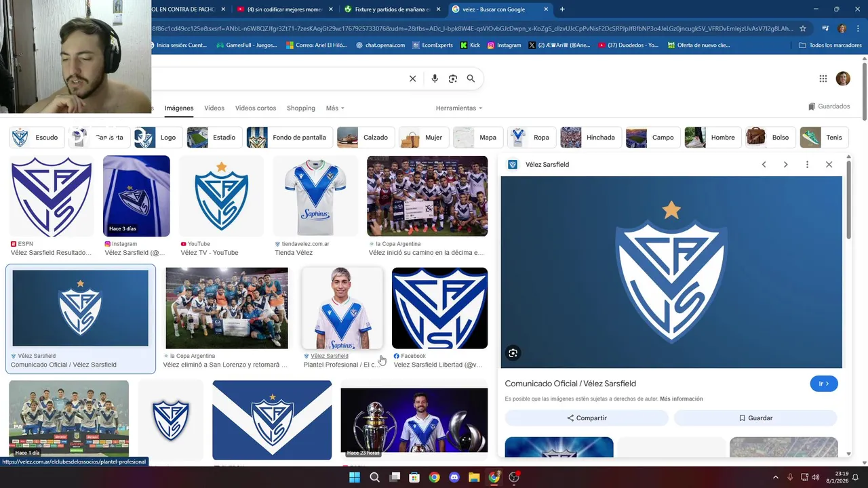Open the Vélez TV - YouTube thumbnail
Image resolution: width=868 pixels, height=488 pixels.
[x=221, y=197]
